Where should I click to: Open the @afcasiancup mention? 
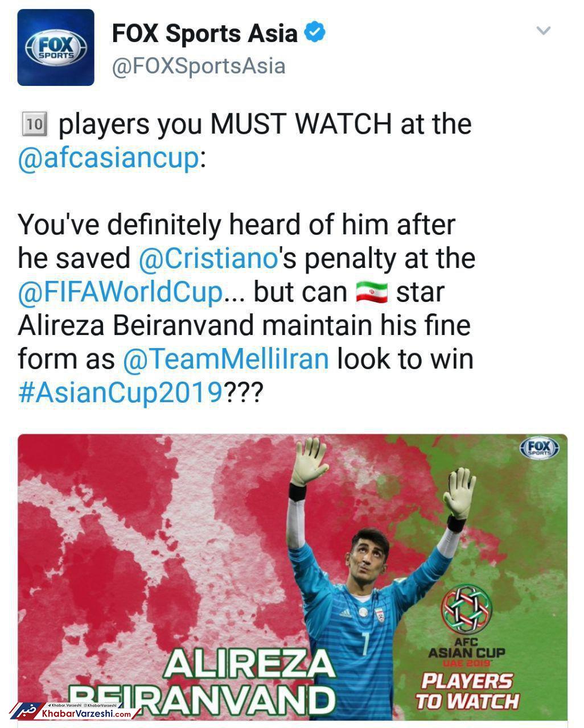(x=109, y=158)
